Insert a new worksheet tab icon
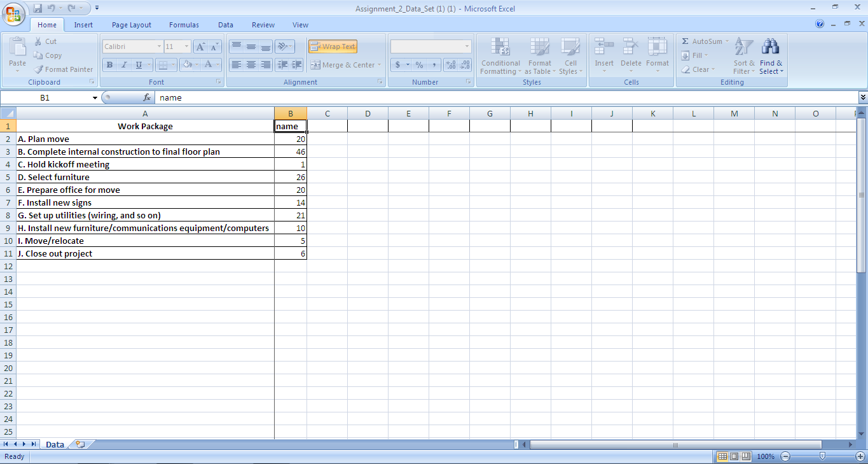The image size is (868, 464). click(x=80, y=444)
